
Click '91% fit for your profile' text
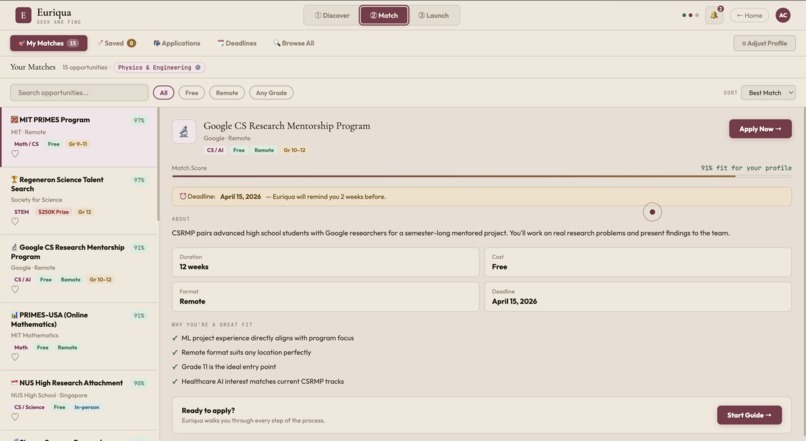(x=746, y=168)
